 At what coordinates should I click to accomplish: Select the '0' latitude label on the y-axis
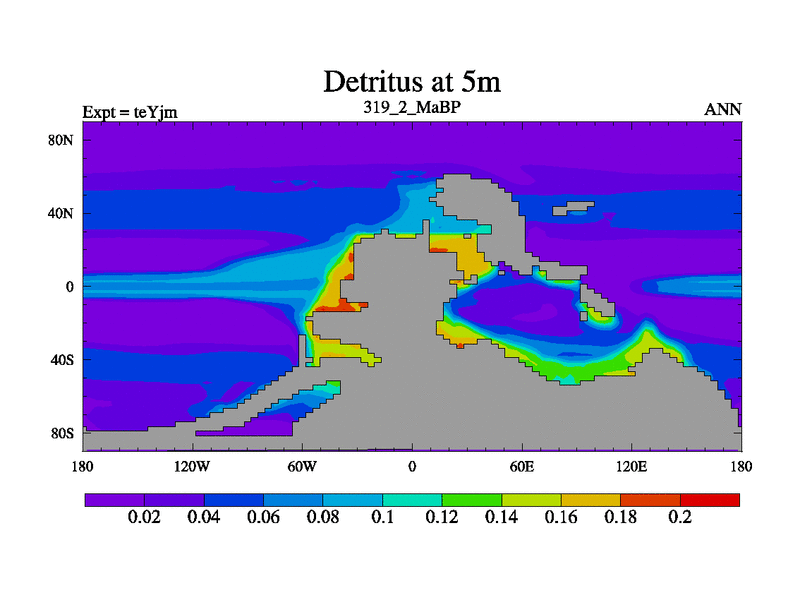pyautogui.click(x=70, y=286)
